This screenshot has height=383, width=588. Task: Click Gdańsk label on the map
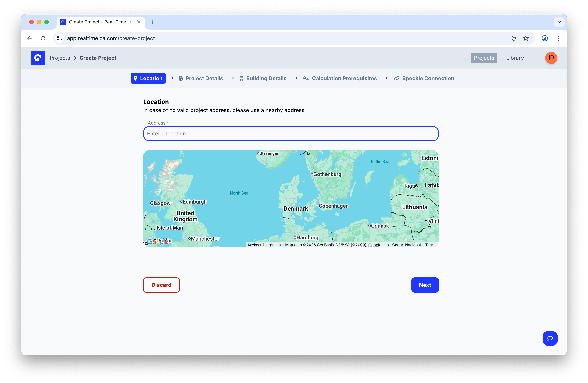pos(380,226)
